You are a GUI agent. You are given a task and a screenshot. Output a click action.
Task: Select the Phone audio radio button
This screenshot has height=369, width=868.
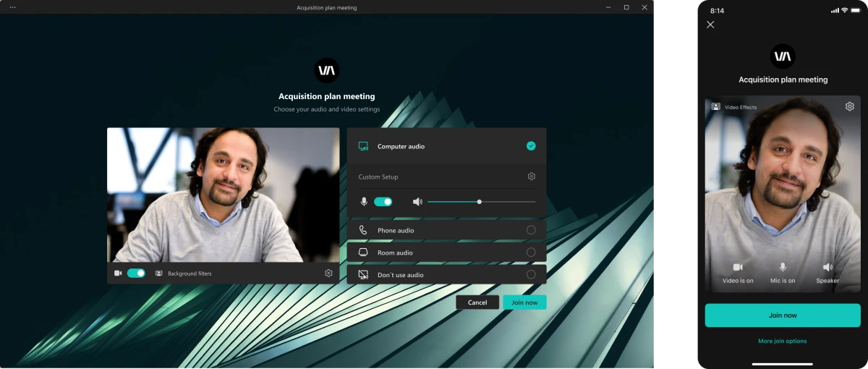pyautogui.click(x=531, y=230)
